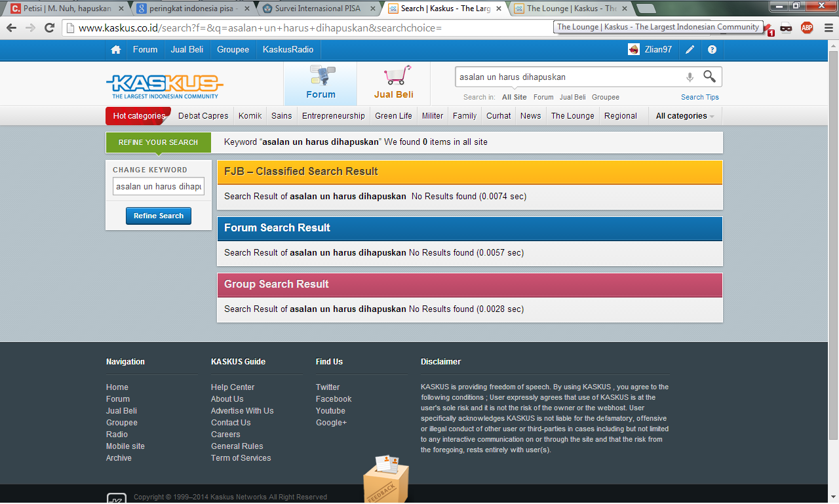Click Groupee in top blue bar
This screenshot has height=504, width=839.
(x=233, y=50)
